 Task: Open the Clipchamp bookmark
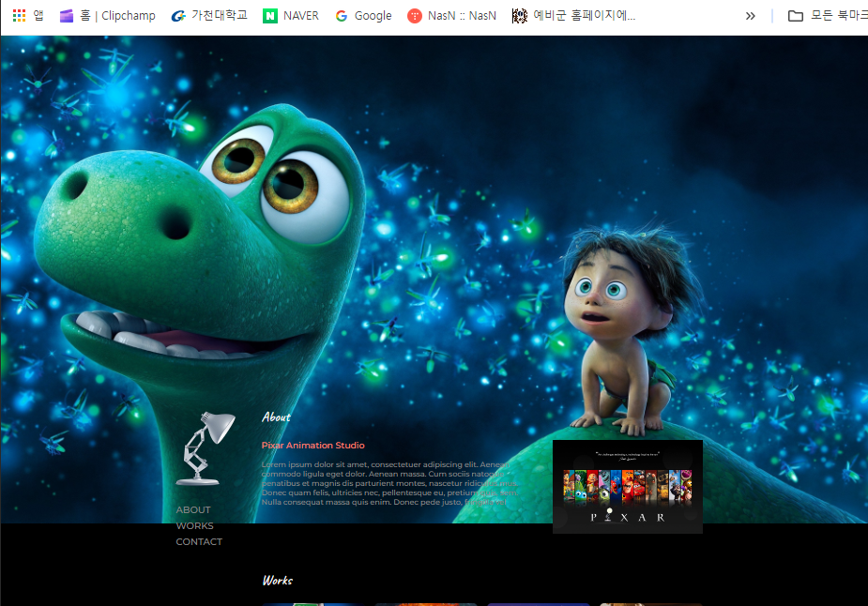[x=108, y=16]
